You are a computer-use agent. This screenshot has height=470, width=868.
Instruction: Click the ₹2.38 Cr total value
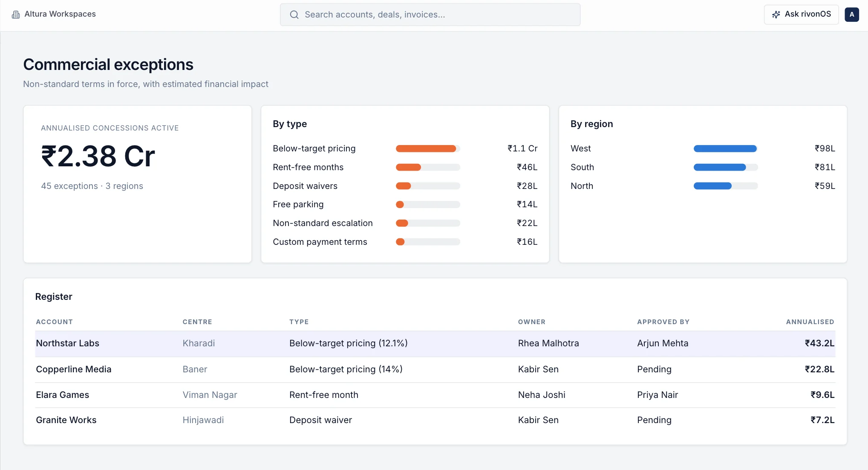(98, 156)
